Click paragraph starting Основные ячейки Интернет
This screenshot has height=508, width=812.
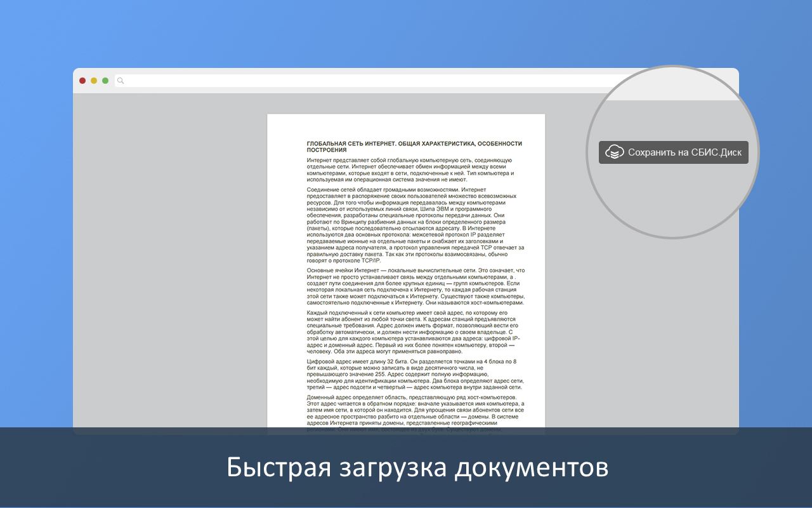pyautogui.click(x=416, y=287)
